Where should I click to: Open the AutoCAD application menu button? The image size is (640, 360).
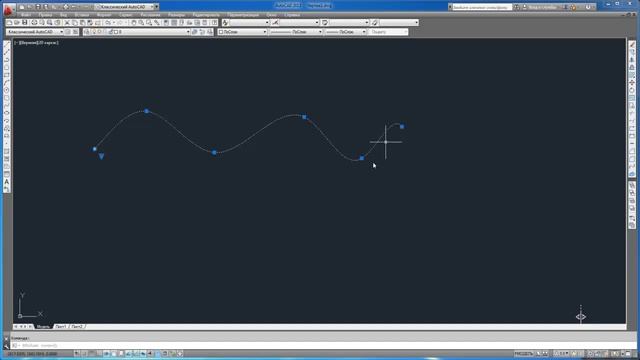click(x=8, y=9)
